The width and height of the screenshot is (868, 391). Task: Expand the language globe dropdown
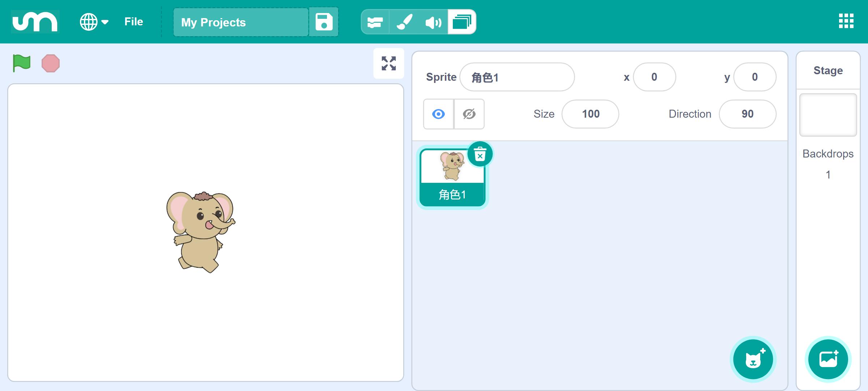(x=94, y=22)
